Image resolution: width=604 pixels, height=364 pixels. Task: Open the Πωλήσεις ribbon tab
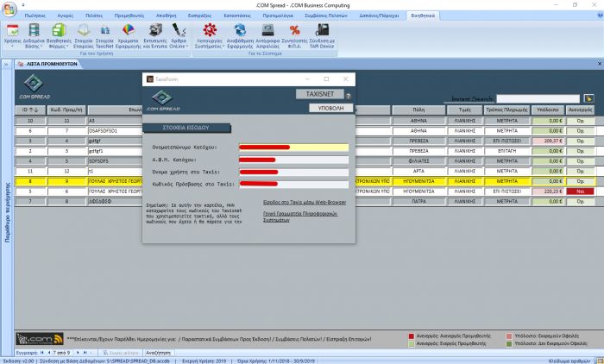click(35, 16)
